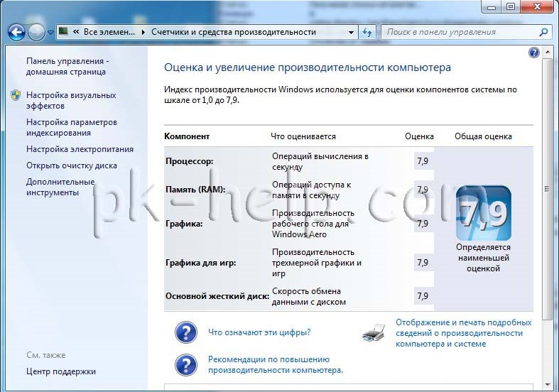
Task: Open "Настройка визуальных эффектов"
Action: point(71,101)
